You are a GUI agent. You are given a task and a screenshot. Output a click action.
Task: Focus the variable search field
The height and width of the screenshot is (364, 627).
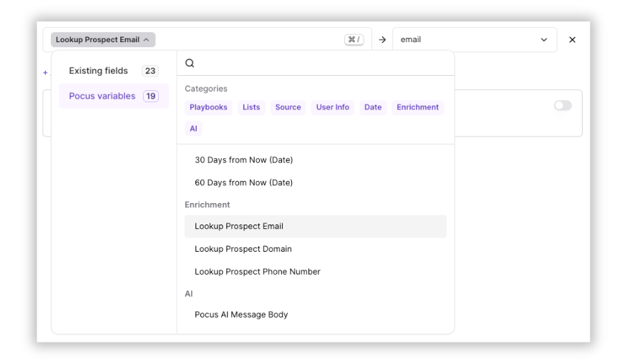tap(316, 63)
